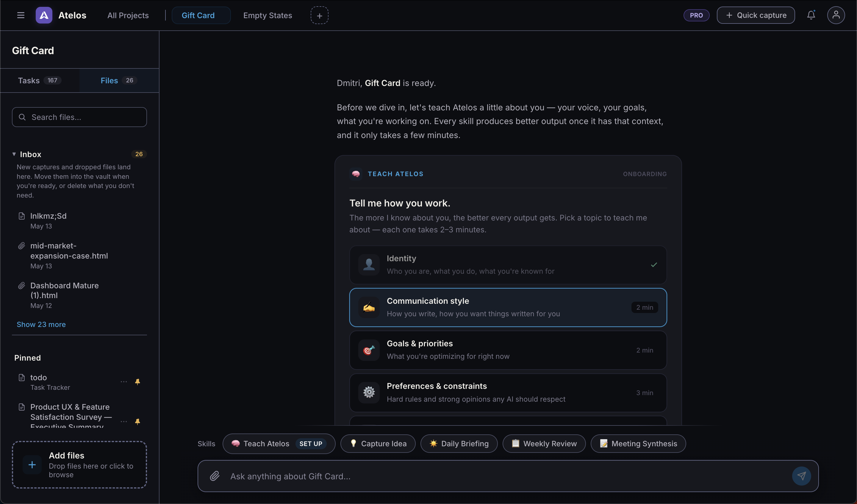Open the hamburger menu
Screen dimensions: 857x504
21,15
